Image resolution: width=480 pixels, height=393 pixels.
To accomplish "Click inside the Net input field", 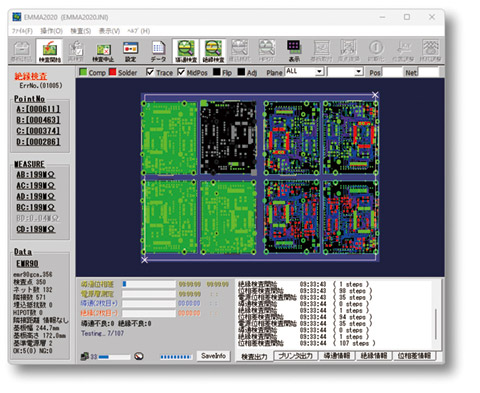I will [x=429, y=72].
